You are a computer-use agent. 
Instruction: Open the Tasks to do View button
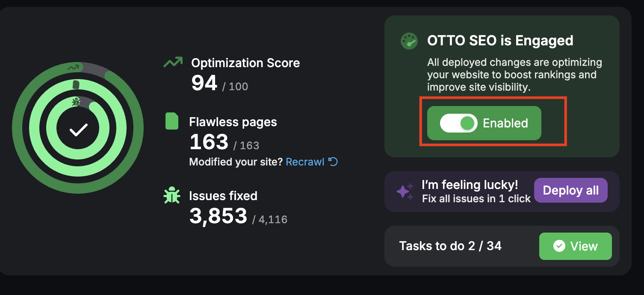click(575, 246)
